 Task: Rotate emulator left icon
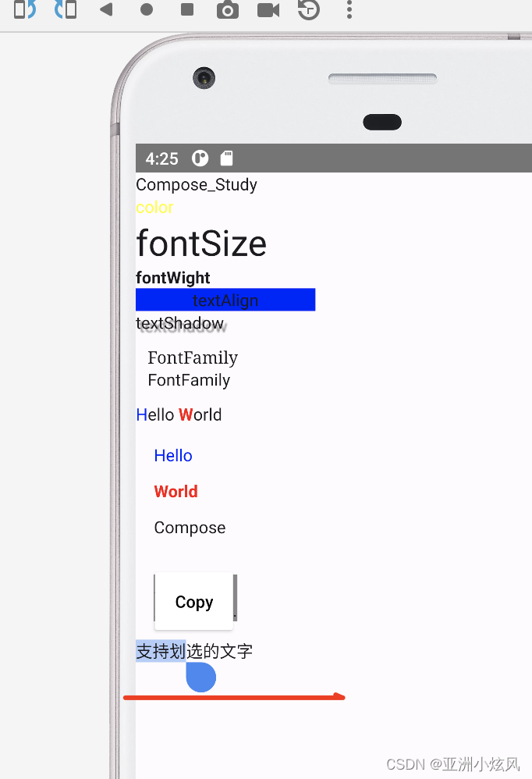25,9
